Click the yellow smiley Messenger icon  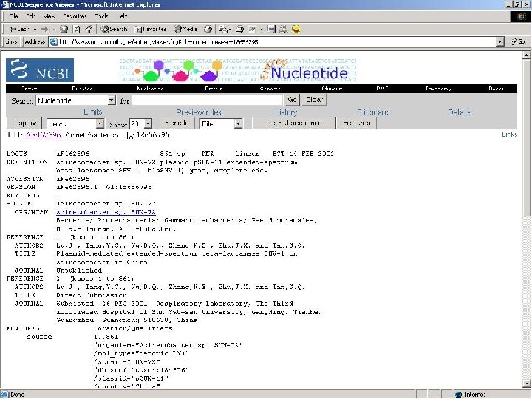(296, 29)
